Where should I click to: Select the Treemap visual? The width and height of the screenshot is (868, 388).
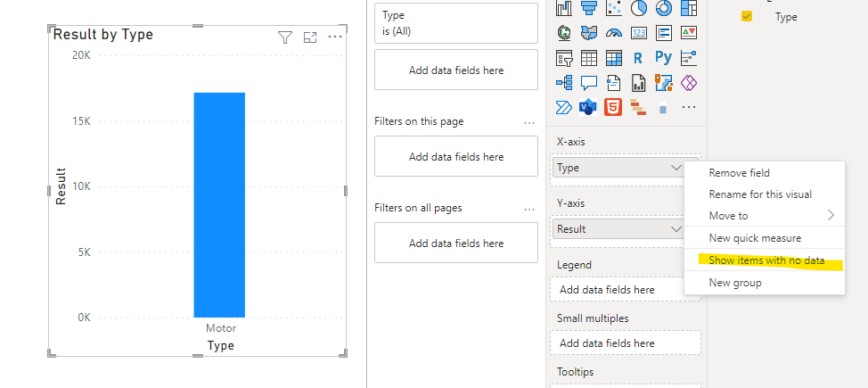pyautogui.click(x=689, y=7)
